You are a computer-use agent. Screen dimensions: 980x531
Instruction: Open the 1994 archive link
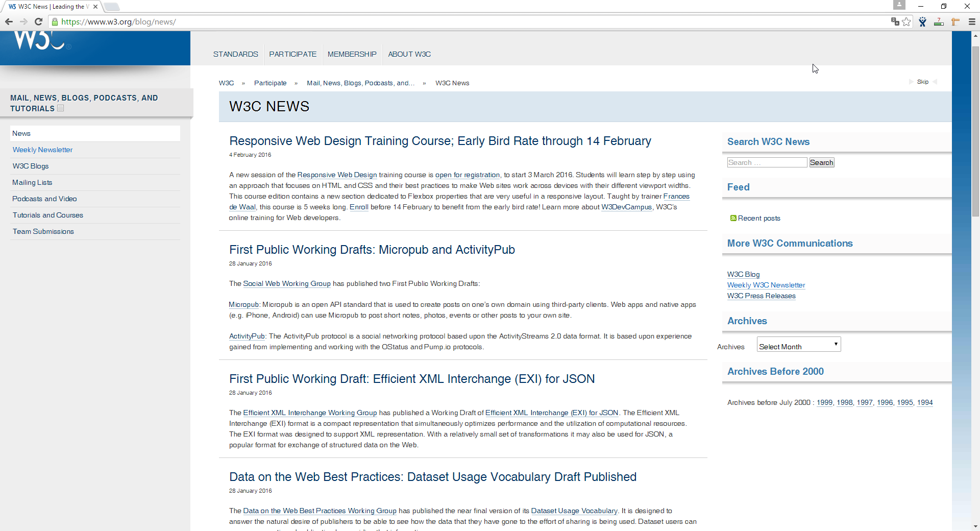pyautogui.click(x=925, y=402)
